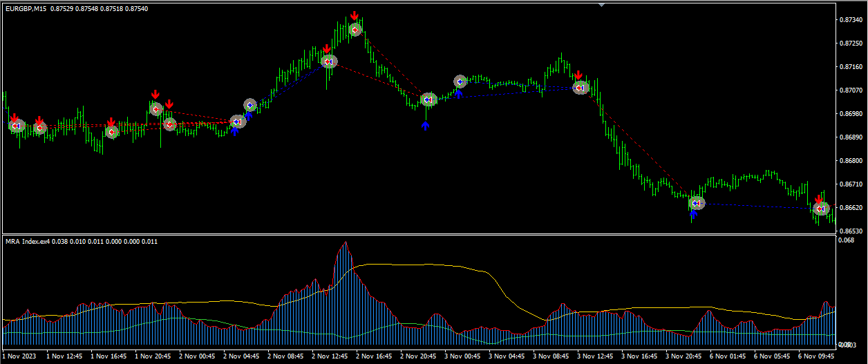Click the 0.068 indicator scale value

tap(845, 240)
